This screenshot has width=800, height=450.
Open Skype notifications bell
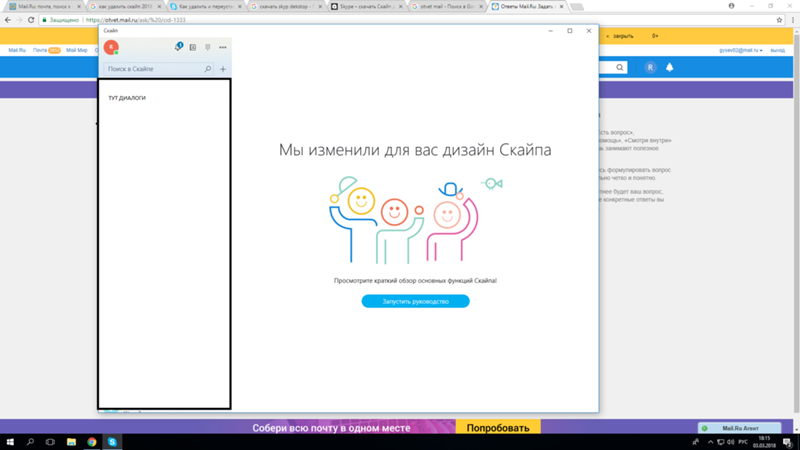(178, 47)
